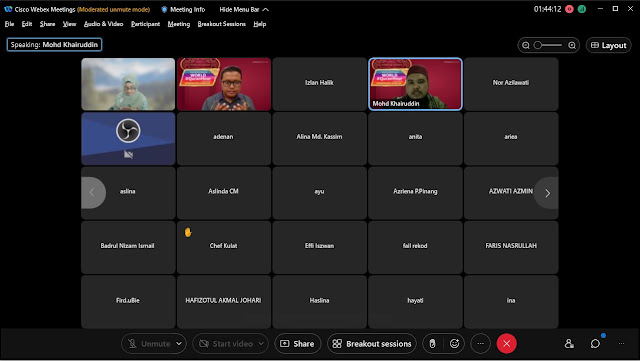Click the Share button
This screenshot has height=361, width=640.
click(x=298, y=344)
